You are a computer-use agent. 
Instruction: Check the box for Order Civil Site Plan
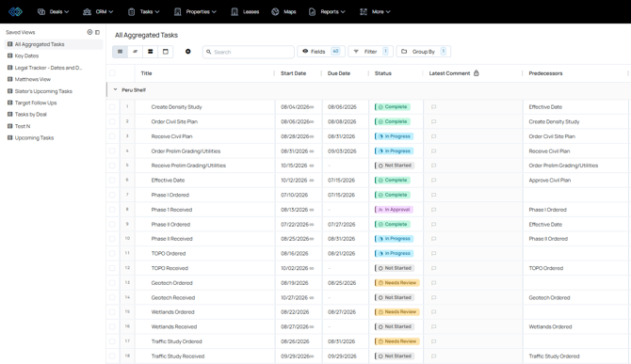112,121
